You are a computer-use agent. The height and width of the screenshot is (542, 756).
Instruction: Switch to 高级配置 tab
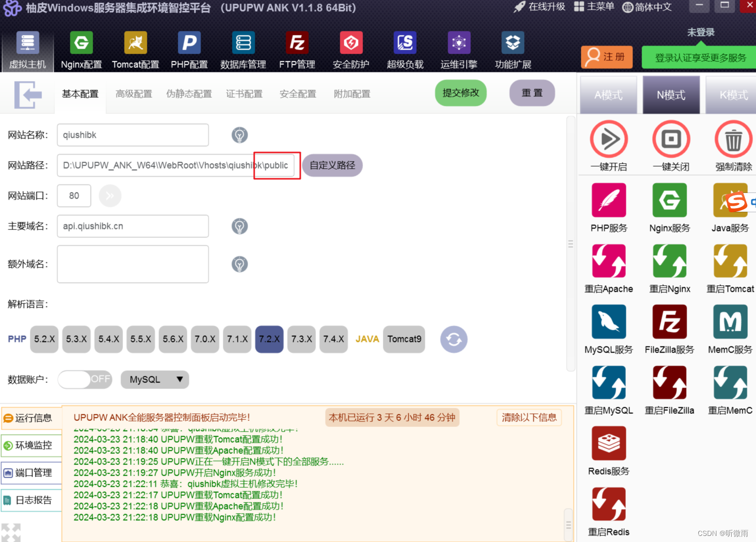(134, 94)
